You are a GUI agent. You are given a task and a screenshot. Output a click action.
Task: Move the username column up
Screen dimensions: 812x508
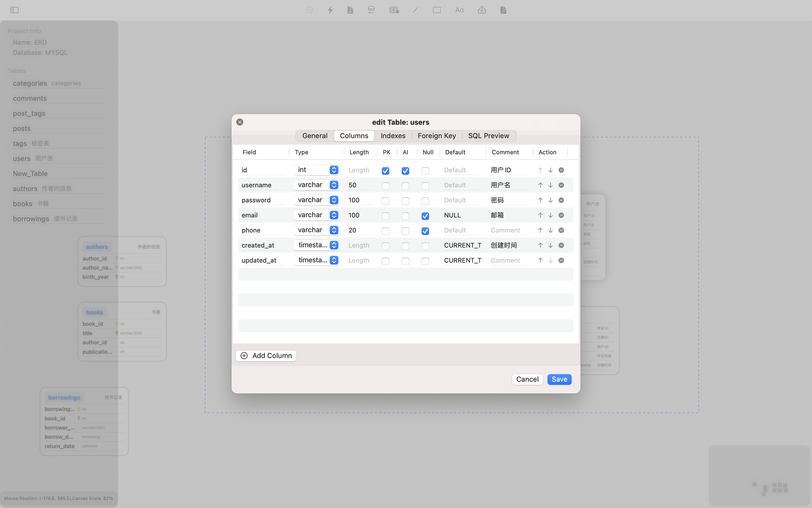point(540,185)
